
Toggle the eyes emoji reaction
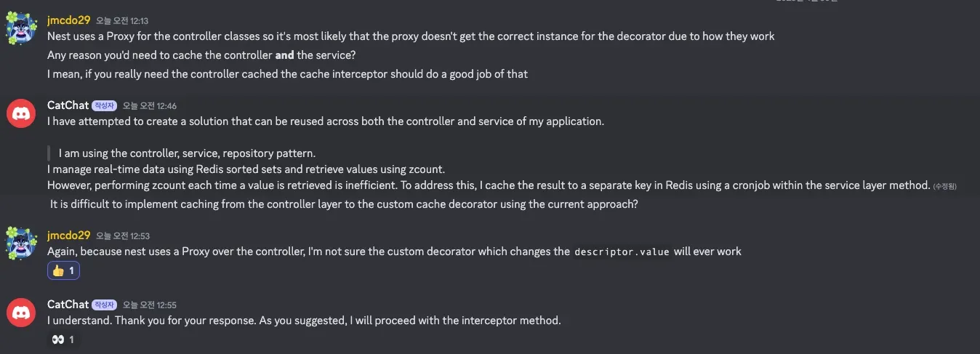63,339
